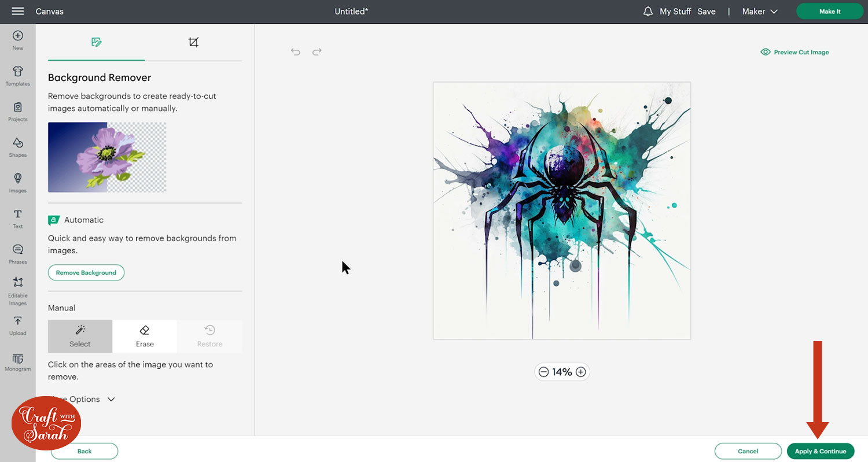Go Back to the previous step

[84, 451]
